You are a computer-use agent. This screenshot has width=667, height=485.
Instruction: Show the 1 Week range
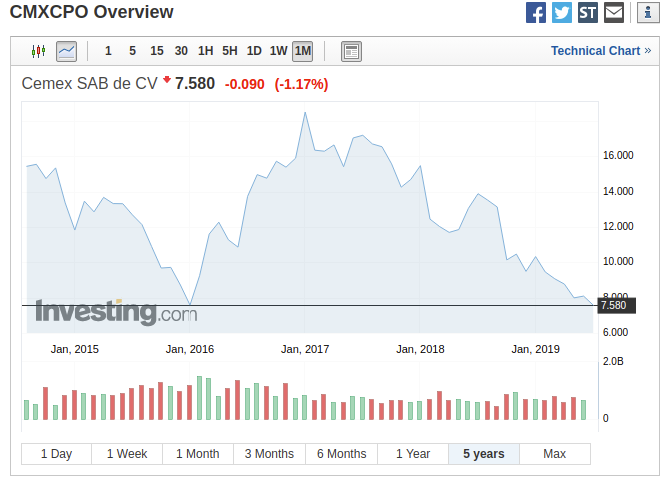click(x=127, y=454)
